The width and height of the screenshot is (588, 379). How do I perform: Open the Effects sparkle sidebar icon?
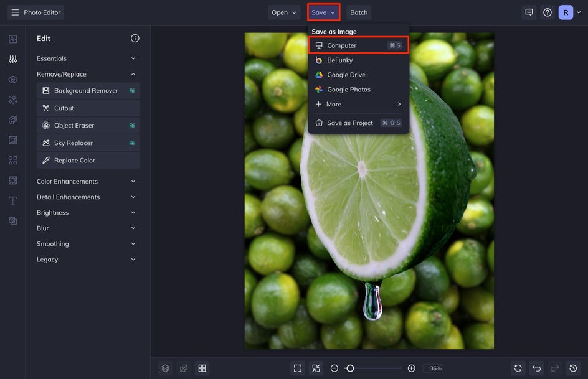[12, 100]
